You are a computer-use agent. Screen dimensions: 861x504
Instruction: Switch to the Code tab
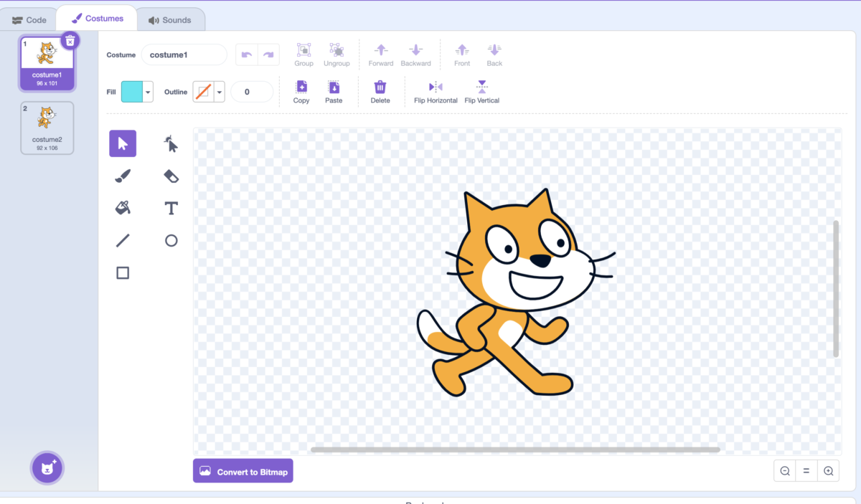[29, 19]
